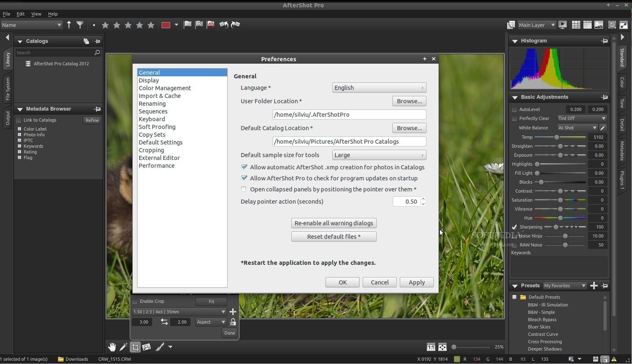Viewport: 632px width, 364px height.
Task: Click Cancel in Preferences dialog
Action: point(379,282)
